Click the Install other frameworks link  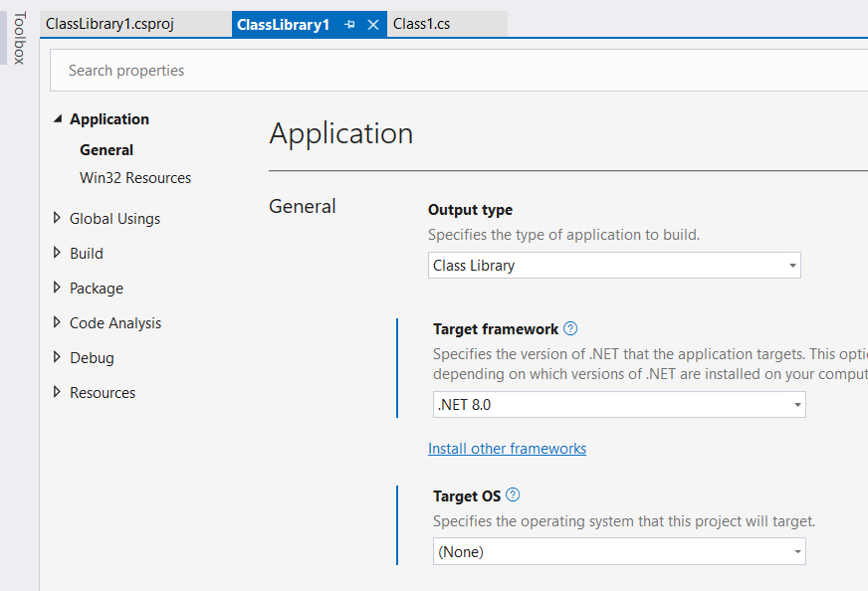507,449
